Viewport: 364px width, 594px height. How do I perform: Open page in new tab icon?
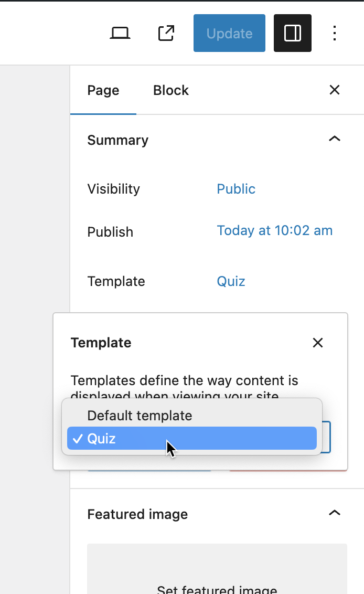pos(166,34)
